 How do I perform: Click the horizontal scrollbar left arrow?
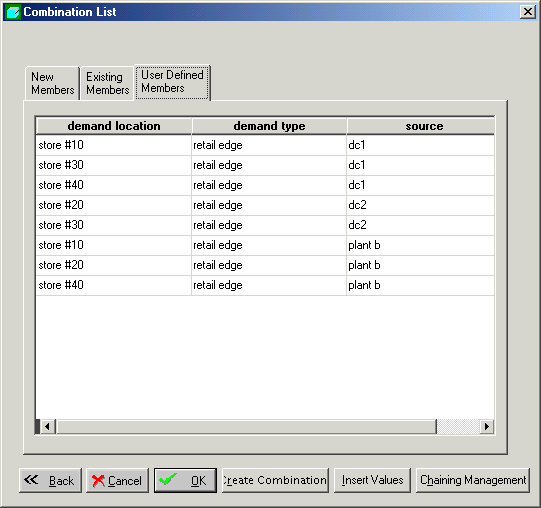(x=48, y=427)
